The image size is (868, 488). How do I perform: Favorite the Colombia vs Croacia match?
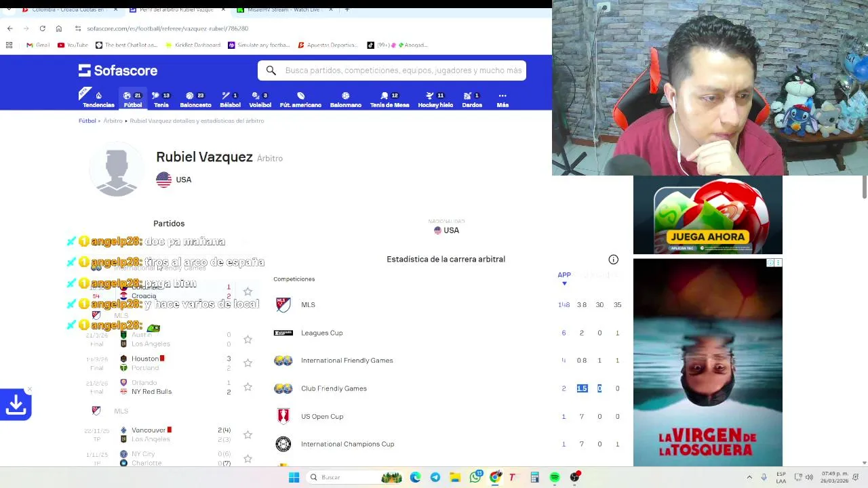[248, 291]
